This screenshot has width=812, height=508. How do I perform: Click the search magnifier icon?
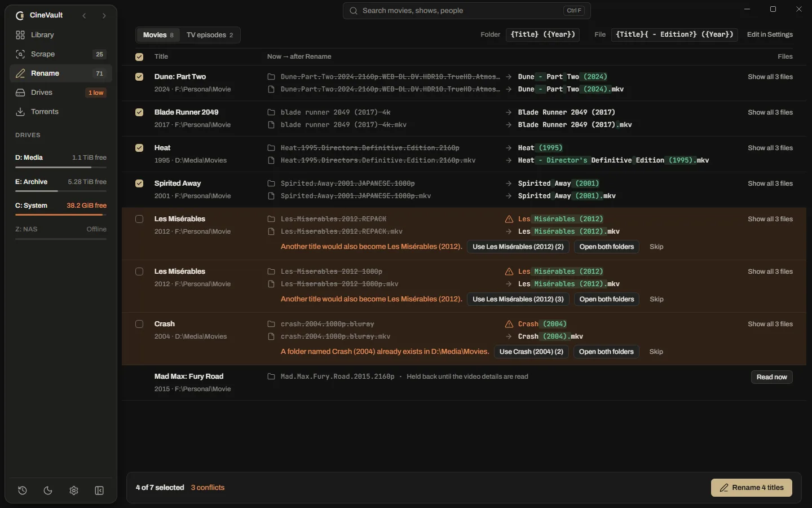click(353, 11)
